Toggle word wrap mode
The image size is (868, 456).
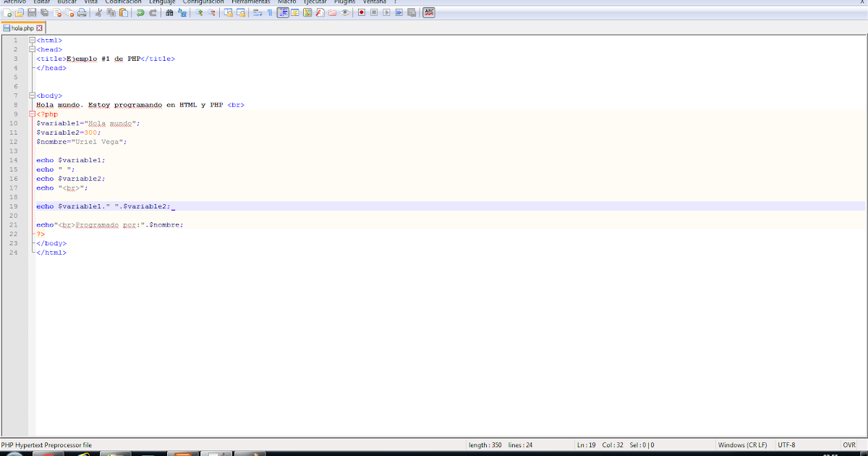pyautogui.click(x=258, y=12)
